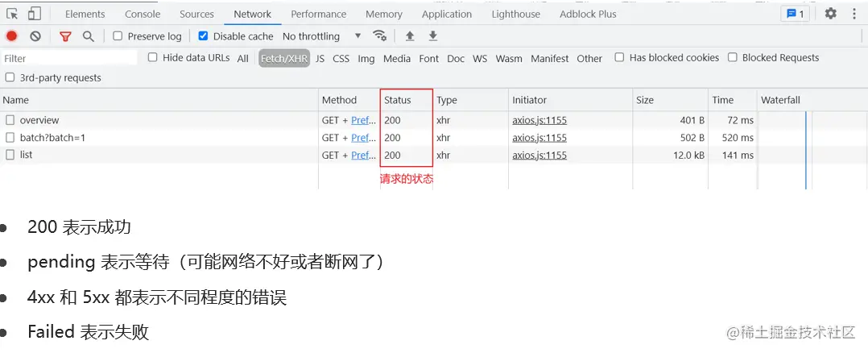The image size is (868, 353).
Task: Open network search with magnifier icon
Action: (x=88, y=36)
